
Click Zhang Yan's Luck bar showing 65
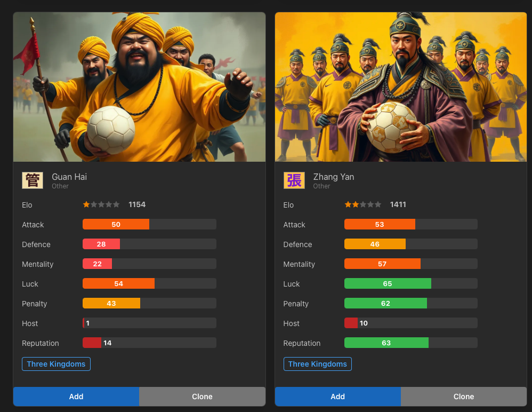click(x=411, y=283)
